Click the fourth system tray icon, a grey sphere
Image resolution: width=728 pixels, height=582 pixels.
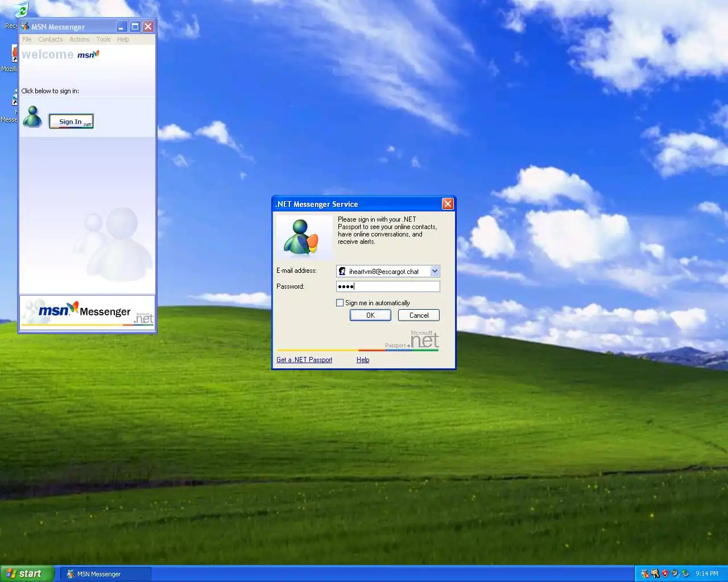click(x=675, y=573)
